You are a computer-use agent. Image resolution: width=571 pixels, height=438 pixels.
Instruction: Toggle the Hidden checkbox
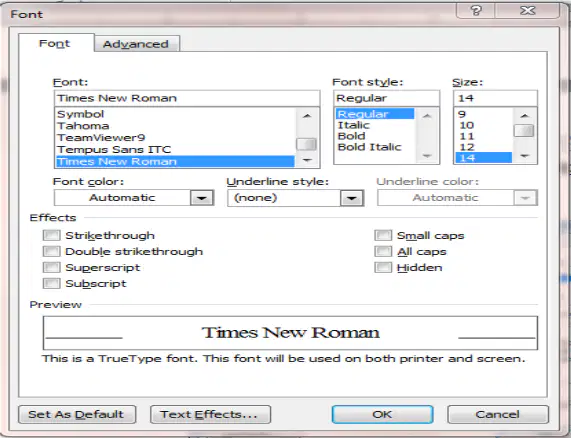pos(383,268)
